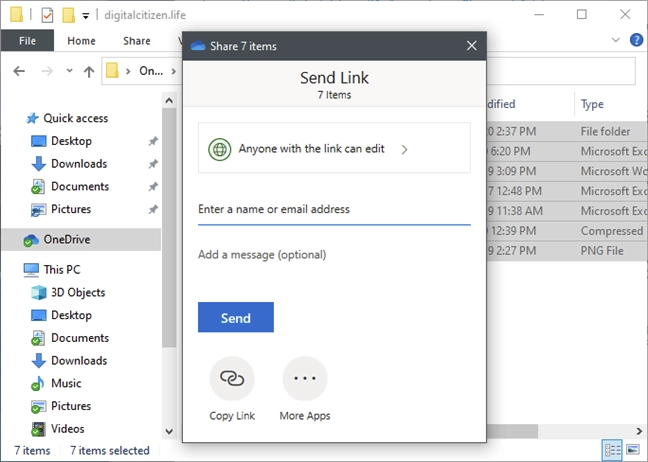Click 'On...' breadcrumb in address bar

pyautogui.click(x=151, y=71)
